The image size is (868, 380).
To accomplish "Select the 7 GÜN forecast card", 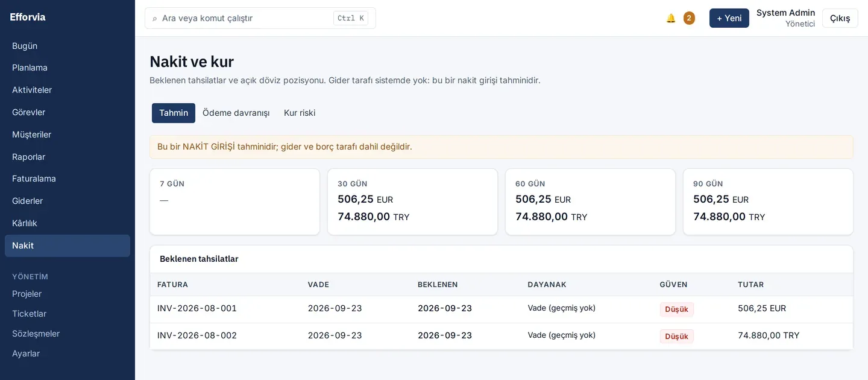I will click(234, 201).
